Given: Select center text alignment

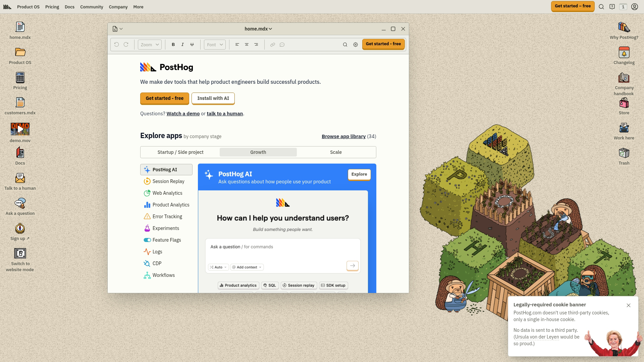Looking at the screenshot, I should coord(247,45).
